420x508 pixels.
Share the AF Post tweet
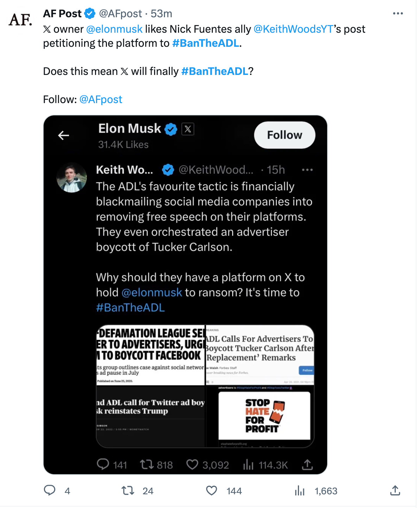[395, 490]
